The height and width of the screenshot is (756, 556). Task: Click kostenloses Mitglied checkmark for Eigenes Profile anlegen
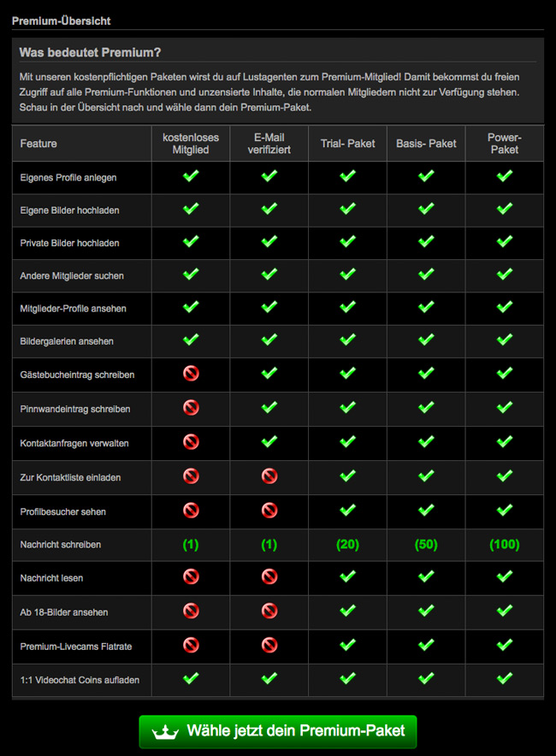tap(191, 176)
